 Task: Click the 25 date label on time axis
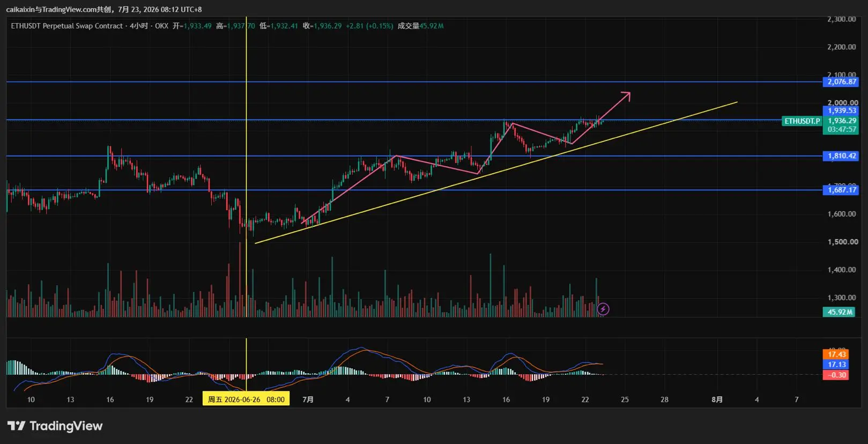pyautogui.click(x=625, y=399)
